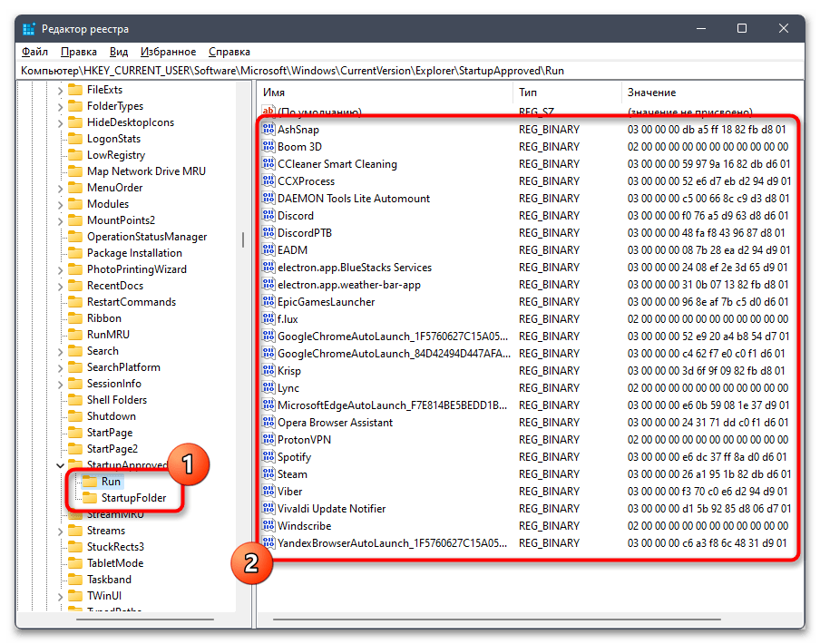Select the StartupFolder key in the tree
The height and width of the screenshot is (644, 820).
click(134, 498)
